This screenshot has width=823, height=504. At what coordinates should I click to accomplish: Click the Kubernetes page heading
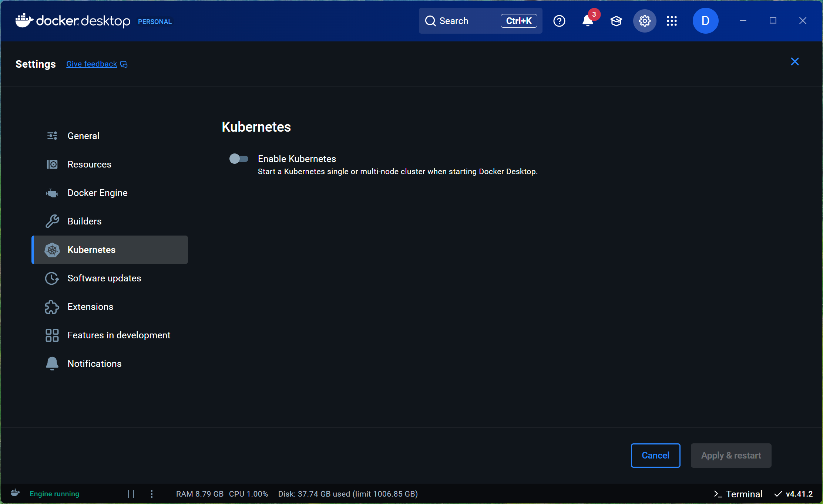click(x=256, y=127)
